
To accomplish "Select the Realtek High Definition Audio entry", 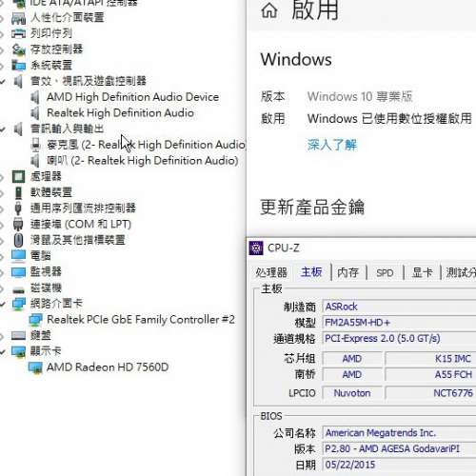I will click(120, 113).
